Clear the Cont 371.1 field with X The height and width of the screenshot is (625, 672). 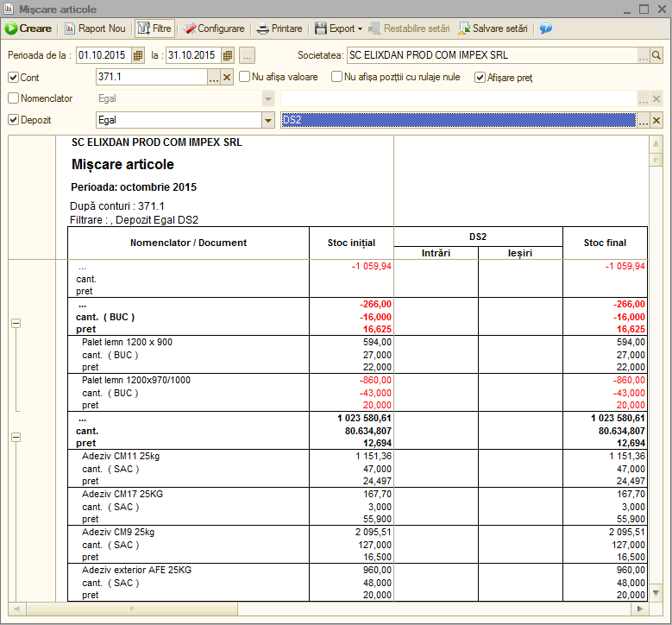pos(227,77)
